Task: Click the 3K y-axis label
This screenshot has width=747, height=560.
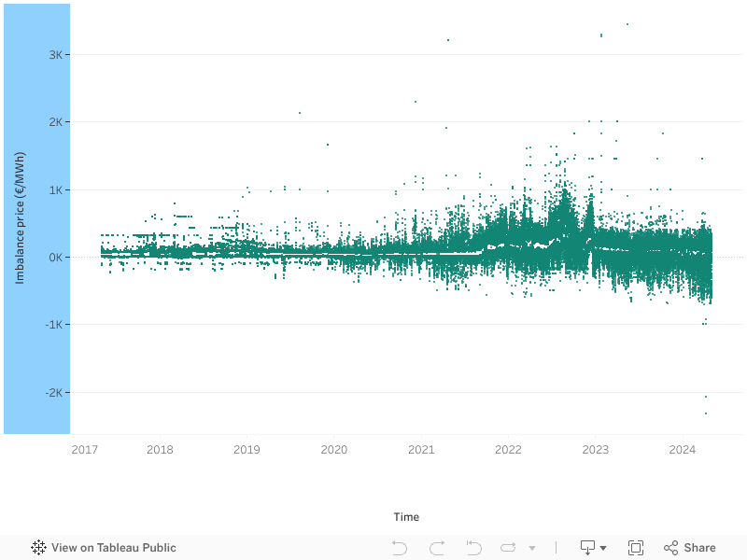Action: click(55, 55)
